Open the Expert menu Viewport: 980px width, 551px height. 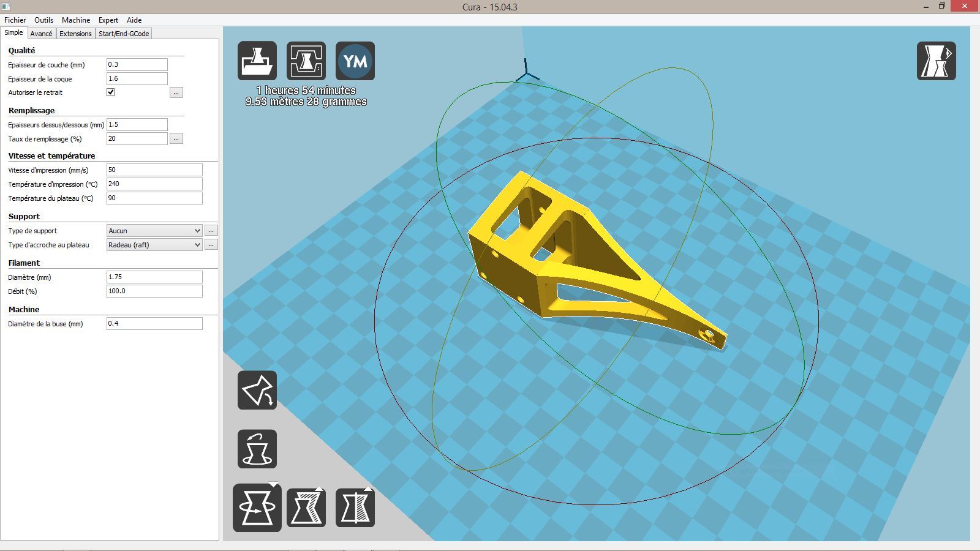[x=108, y=20]
